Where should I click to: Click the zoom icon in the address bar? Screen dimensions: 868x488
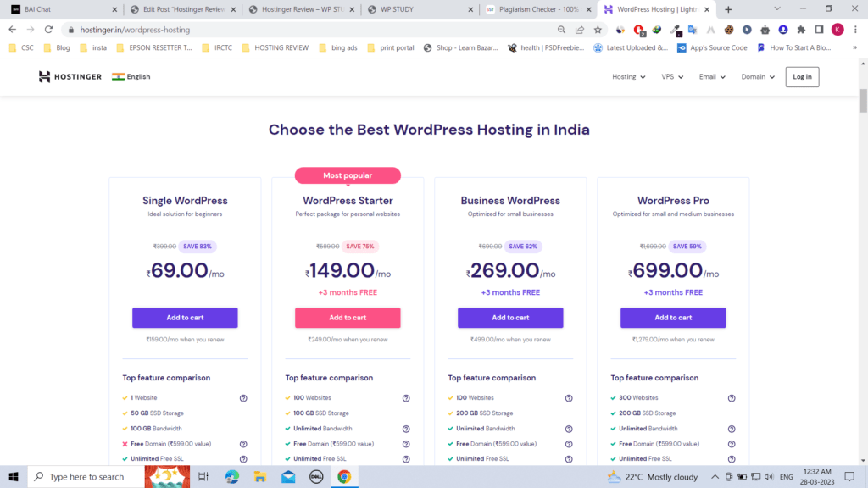[x=561, y=28]
